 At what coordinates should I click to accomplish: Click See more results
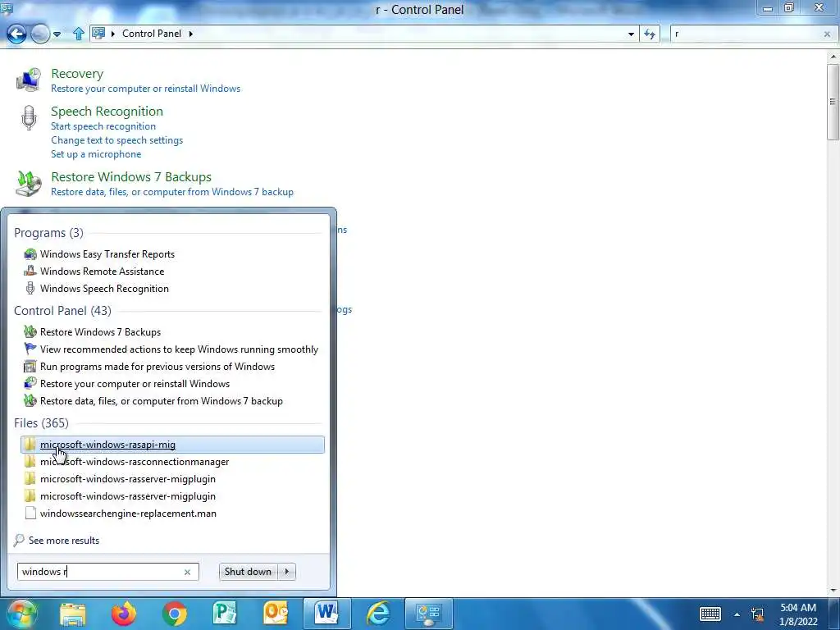pos(64,540)
